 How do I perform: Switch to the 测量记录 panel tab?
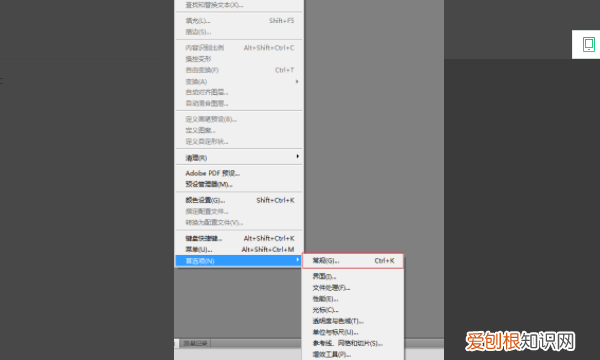195,344
